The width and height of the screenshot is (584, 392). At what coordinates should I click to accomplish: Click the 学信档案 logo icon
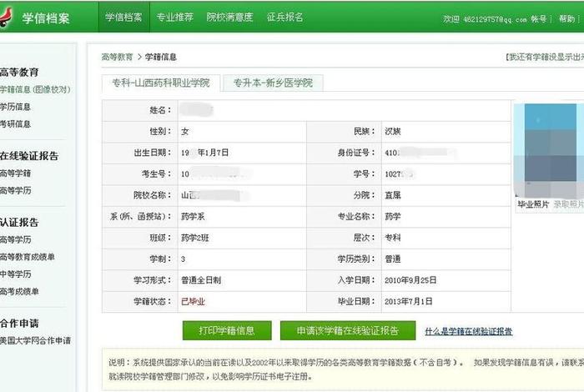pos(6,18)
